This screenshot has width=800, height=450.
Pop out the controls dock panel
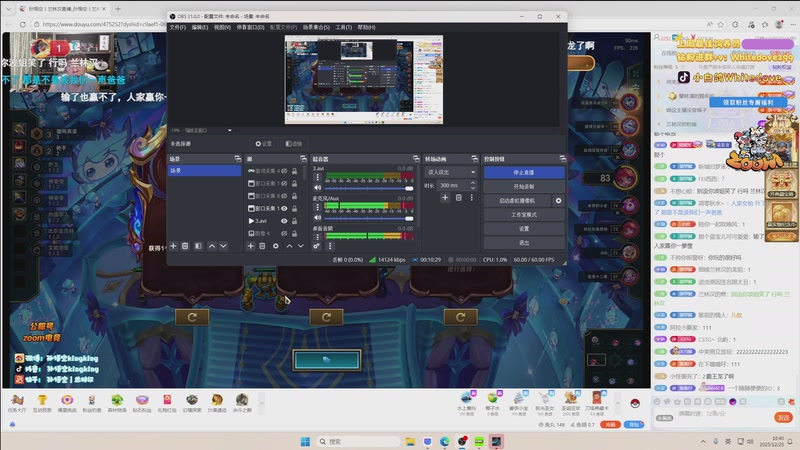pos(562,159)
